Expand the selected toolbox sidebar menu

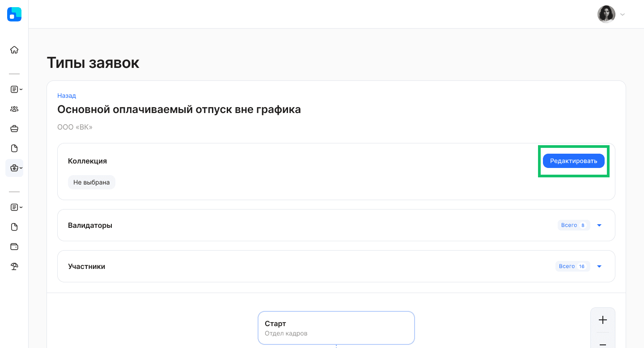coord(15,168)
